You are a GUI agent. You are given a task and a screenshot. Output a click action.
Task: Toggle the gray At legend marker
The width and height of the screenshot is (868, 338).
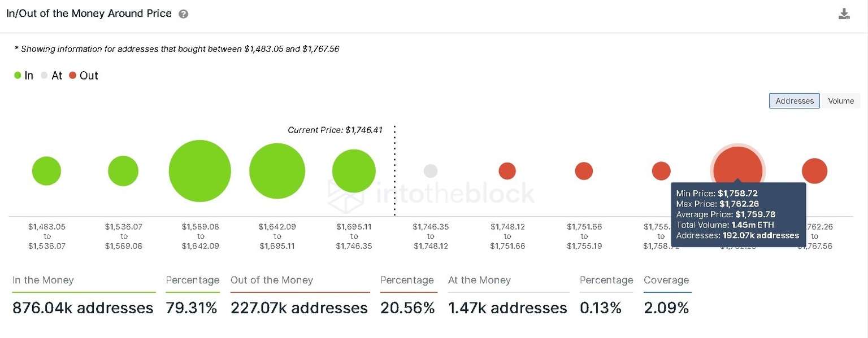(44, 75)
